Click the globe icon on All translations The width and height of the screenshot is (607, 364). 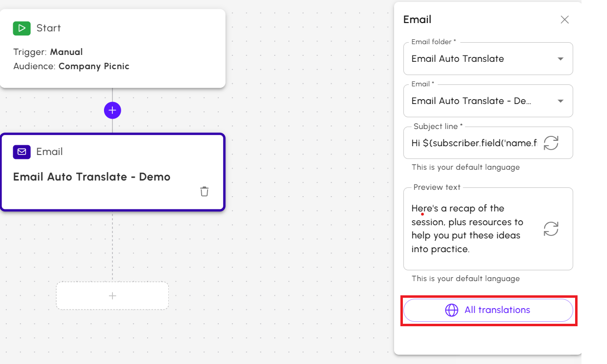pyautogui.click(x=451, y=310)
